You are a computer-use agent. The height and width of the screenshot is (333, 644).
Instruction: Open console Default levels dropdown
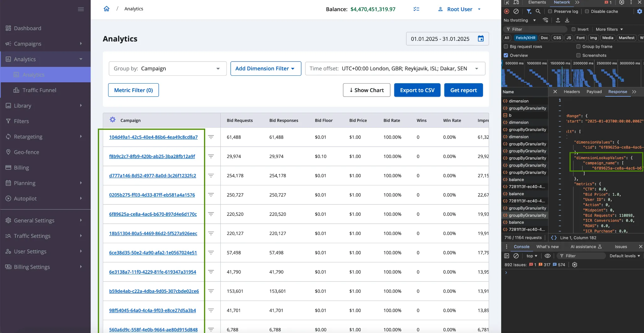(x=625, y=256)
